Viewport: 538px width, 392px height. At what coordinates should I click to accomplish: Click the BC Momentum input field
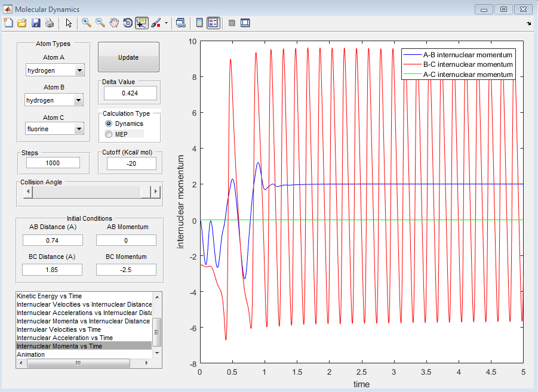click(x=126, y=270)
